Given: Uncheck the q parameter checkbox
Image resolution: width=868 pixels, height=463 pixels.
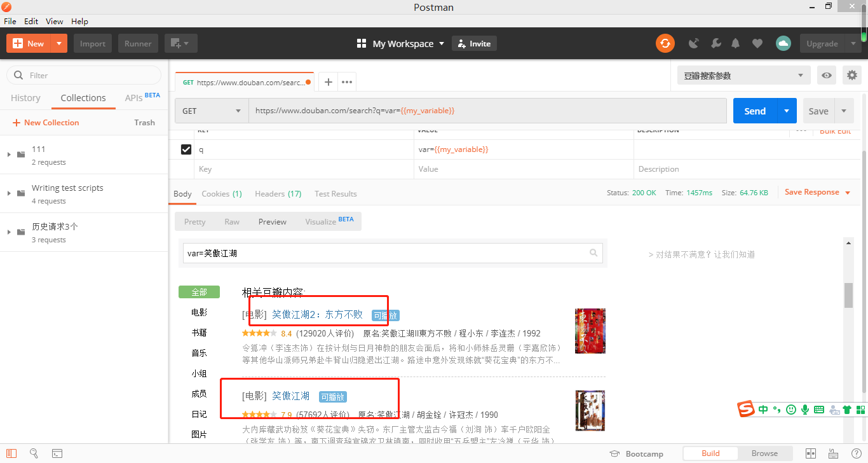Looking at the screenshot, I should pos(186,149).
